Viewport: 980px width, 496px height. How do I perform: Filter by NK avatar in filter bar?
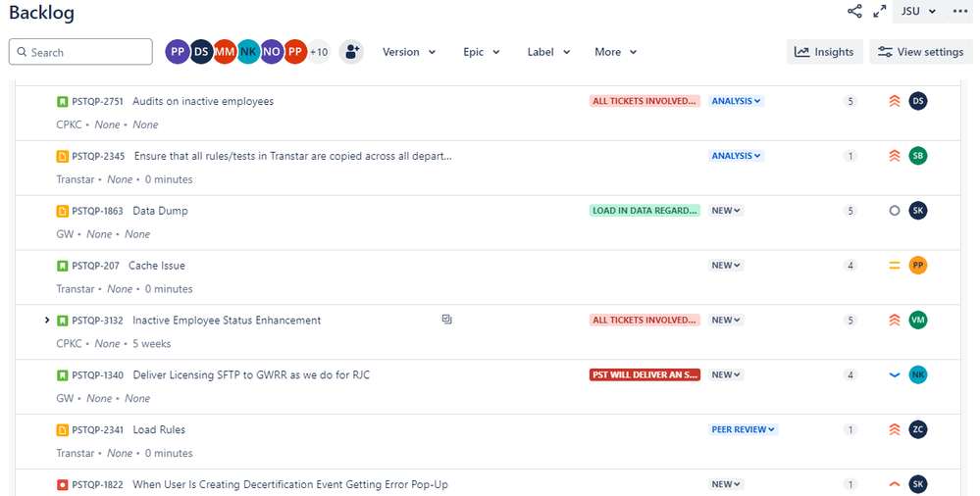click(x=248, y=52)
